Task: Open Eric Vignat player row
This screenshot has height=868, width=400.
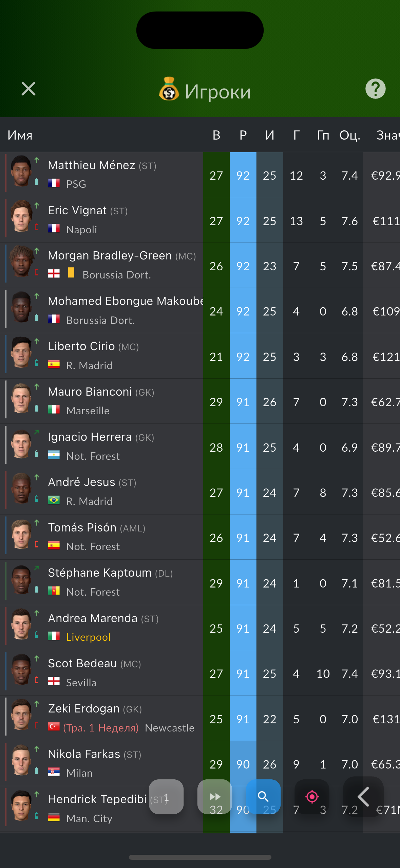Action: (200, 220)
